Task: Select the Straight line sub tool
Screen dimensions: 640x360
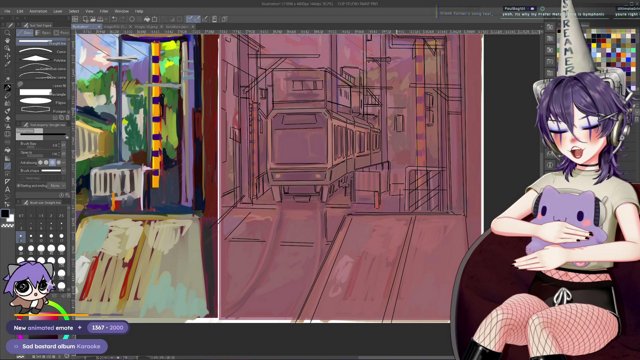Action: 42,42
